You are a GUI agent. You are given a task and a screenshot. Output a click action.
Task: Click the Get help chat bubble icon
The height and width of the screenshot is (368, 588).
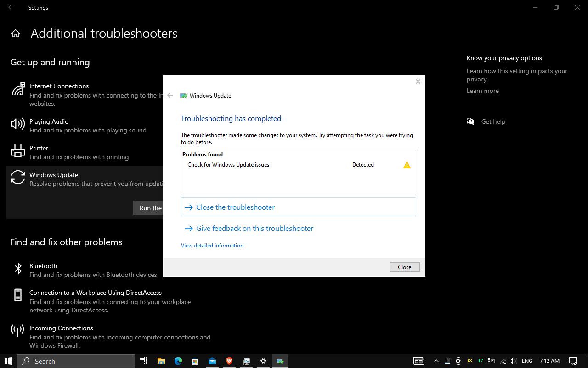point(470,121)
